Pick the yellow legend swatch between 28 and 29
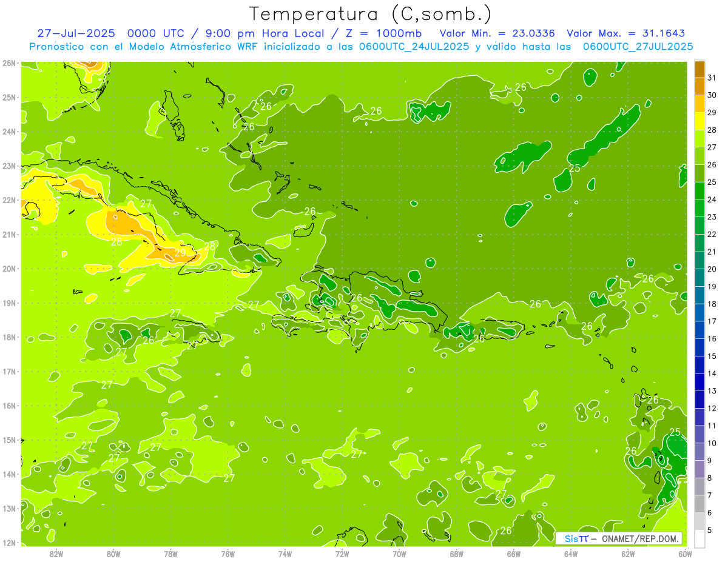The height and width of the screenshot is (562, 728). click(699, 121)
